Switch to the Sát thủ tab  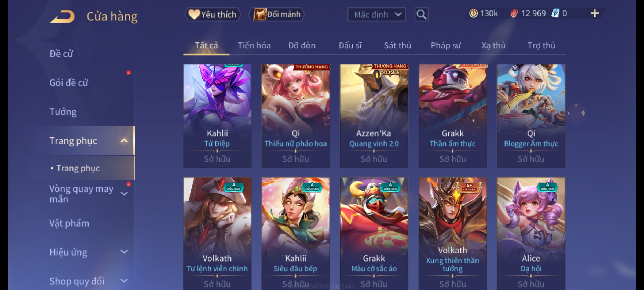point(397,46)
